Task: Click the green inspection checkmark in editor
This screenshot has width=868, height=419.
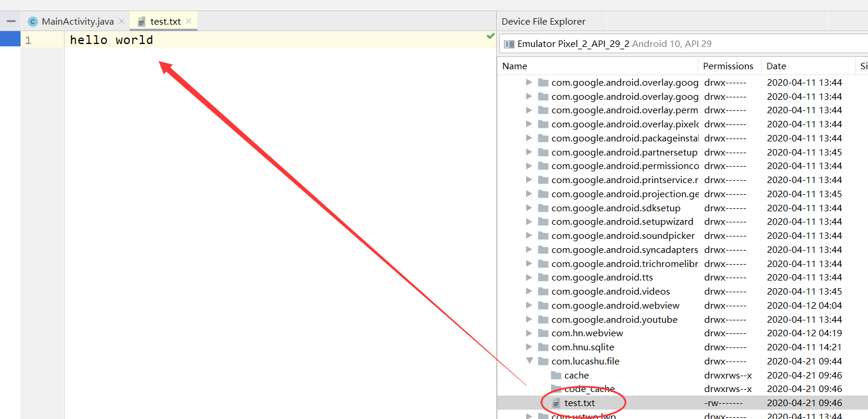Action: [490, 36]
